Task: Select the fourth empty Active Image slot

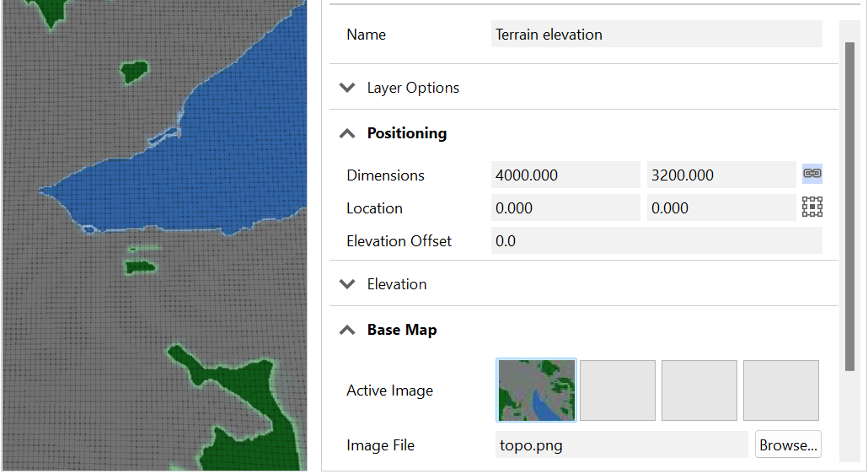Action: click(x=780, y=391)
